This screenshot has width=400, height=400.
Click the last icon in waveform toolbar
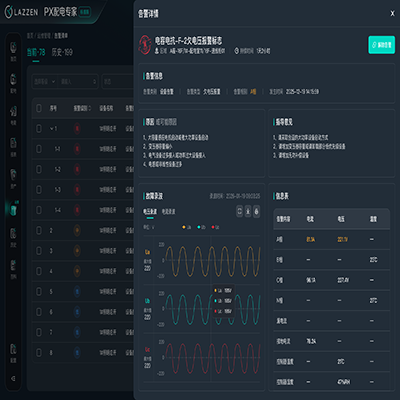pos(256,211)
